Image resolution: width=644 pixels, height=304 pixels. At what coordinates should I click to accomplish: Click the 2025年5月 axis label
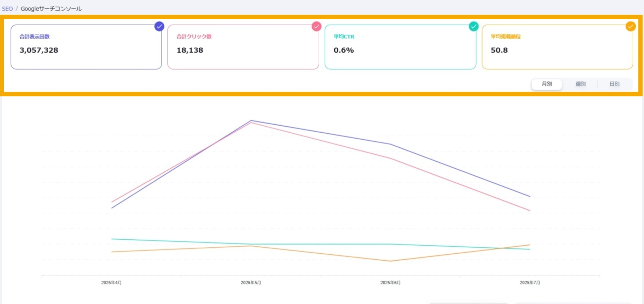(251, 283)
